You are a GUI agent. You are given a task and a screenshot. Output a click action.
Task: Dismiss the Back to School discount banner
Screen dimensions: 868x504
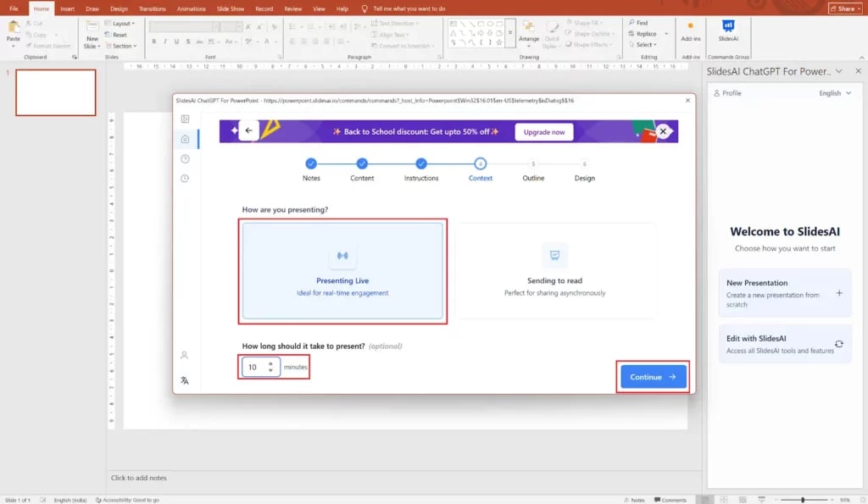click(663, 131)
